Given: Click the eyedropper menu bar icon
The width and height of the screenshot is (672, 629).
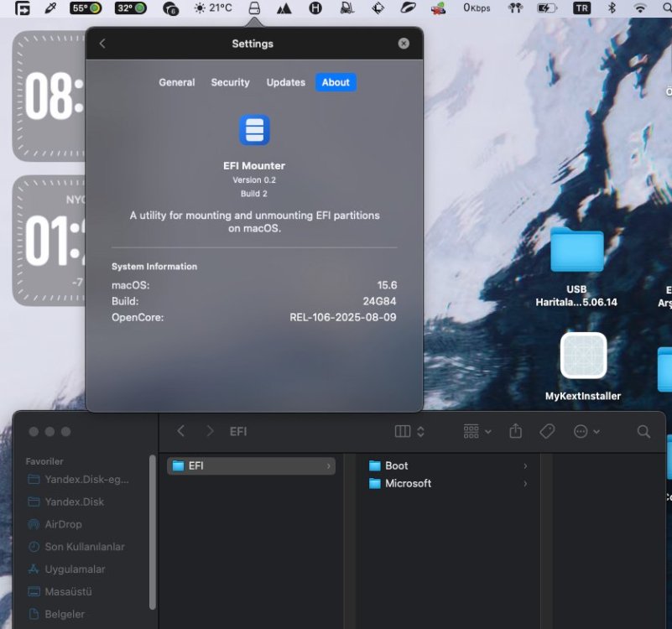Looking at the screenshot, I should [50, 8].
